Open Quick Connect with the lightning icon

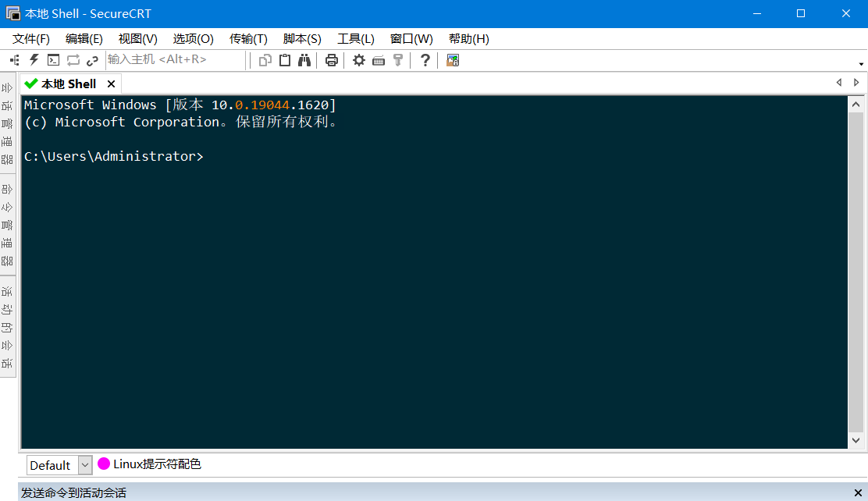coord(33,59)
